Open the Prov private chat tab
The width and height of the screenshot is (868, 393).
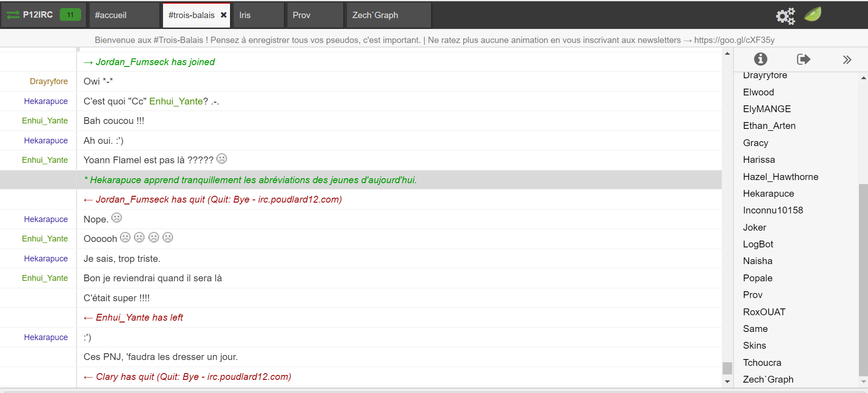[315, 15]
